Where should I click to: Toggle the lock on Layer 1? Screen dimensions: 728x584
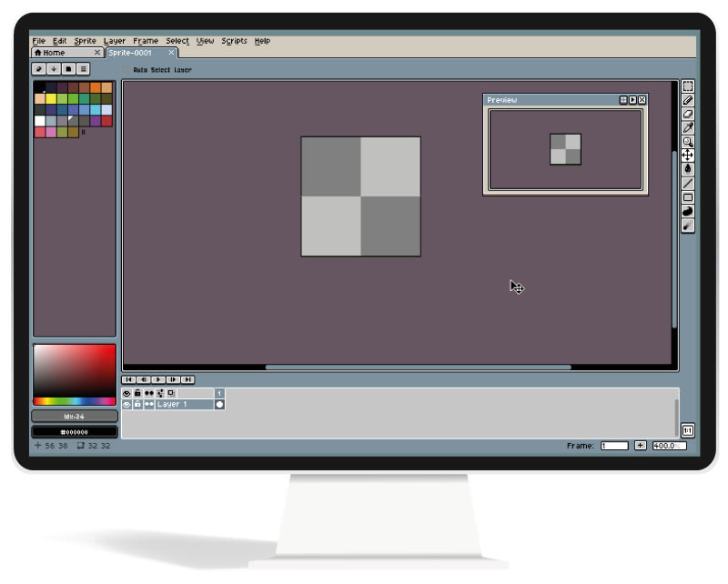coord(137,404)
